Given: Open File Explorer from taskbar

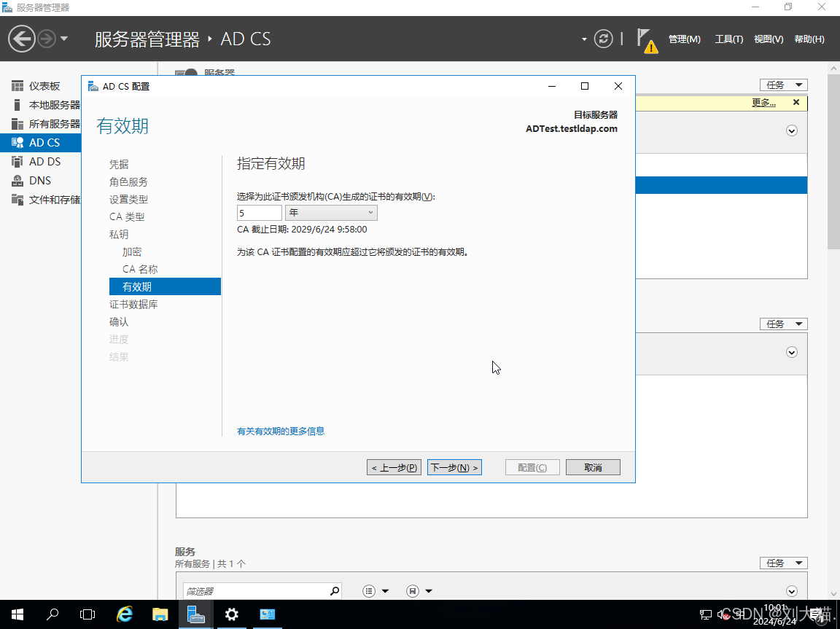Looking at the screenshot, I should coord(160,614).
